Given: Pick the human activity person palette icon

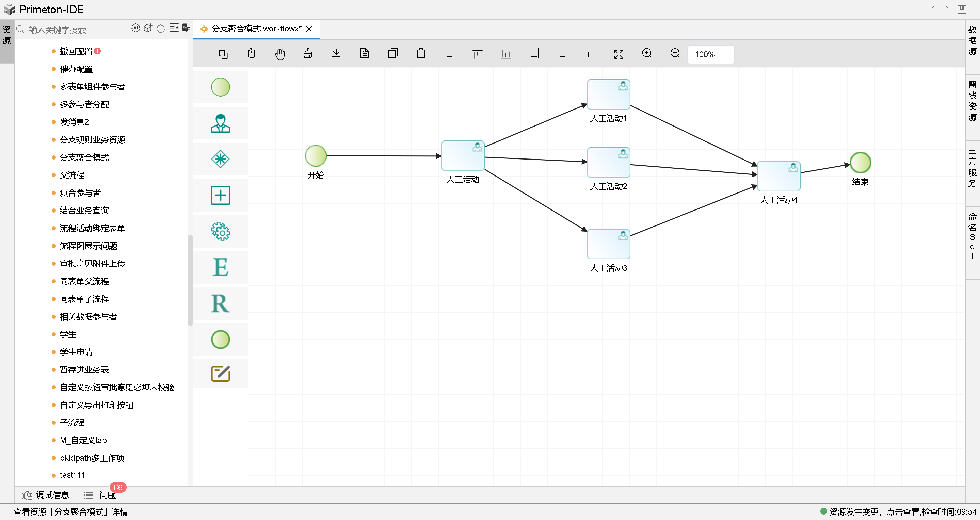Looking at the screenshot, I should tap(220, 123).
